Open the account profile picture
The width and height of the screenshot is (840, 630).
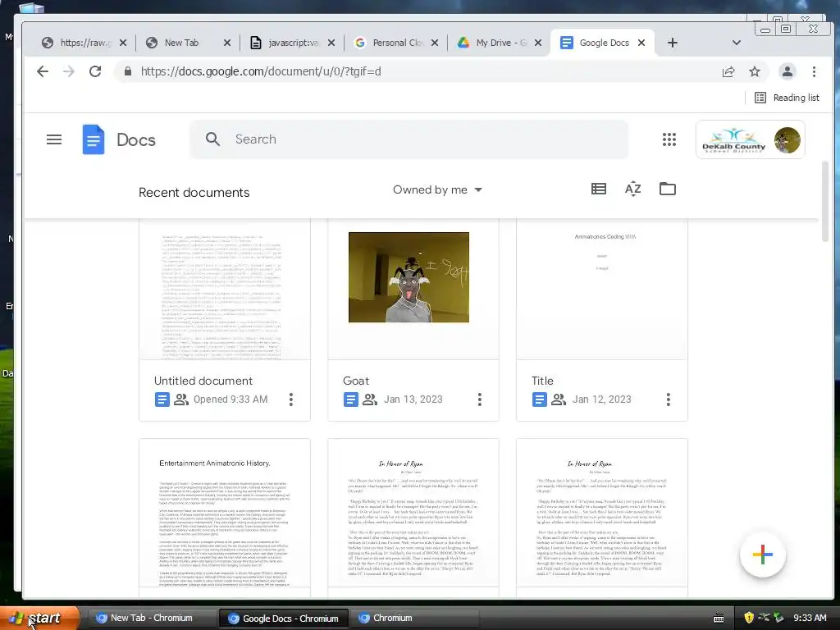coord(787,140)
